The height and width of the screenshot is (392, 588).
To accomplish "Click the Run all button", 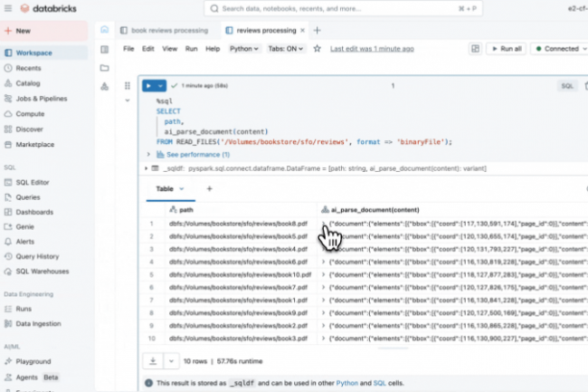I will coord(506,48).
